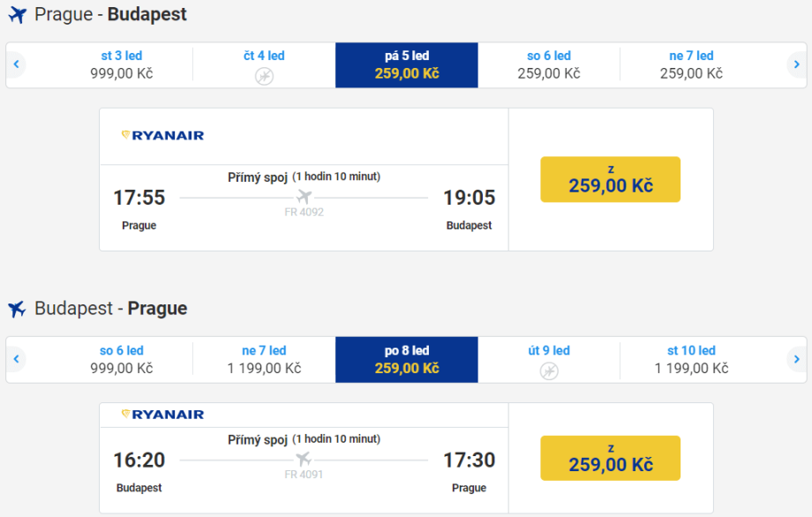Click the airplane icon beside Prague - Budapest heading
This screenshot has width=812, height=517.
pyautogui.click(x=18, y=15)
